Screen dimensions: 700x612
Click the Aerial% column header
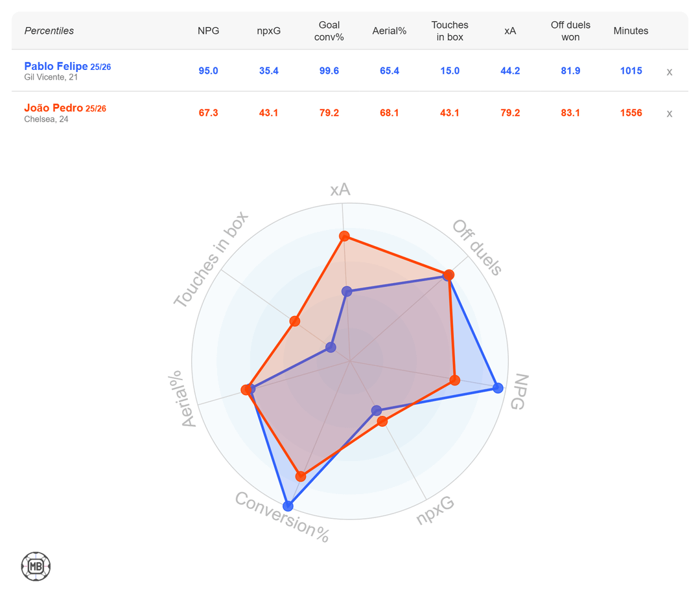point(390,31)
